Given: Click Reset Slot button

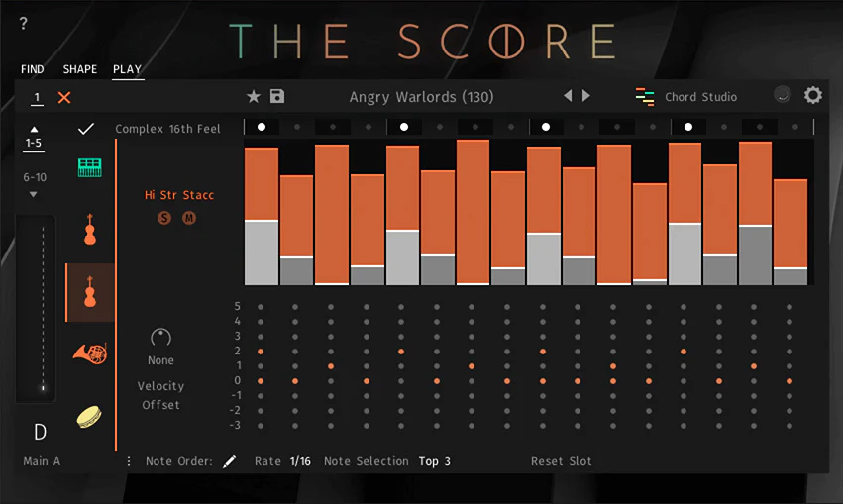Looking at the screenshot, I should tap(562, 461).
